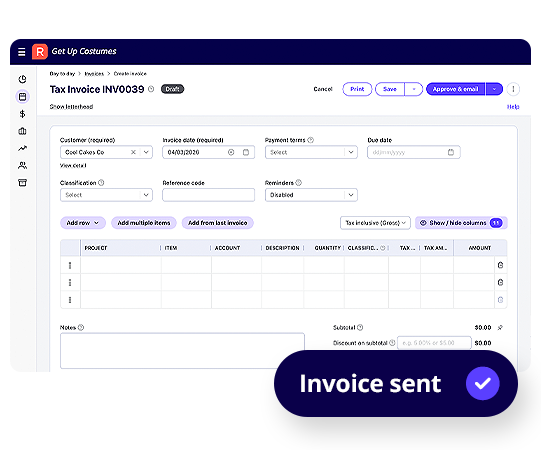This screenshot has height=450, width=541.
Task: Open the day to day calendar sidebar icon
Action: [x=22, y=97]
